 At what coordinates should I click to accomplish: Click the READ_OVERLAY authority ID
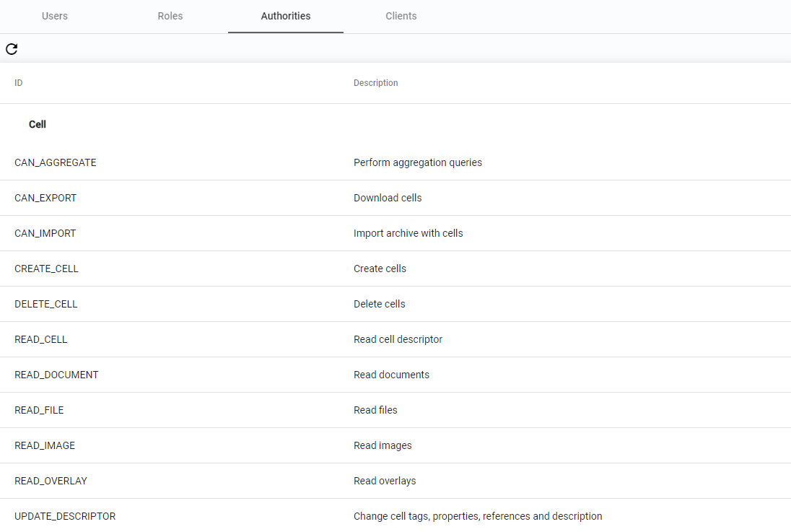pyautogui.click(x=51, y=481)
